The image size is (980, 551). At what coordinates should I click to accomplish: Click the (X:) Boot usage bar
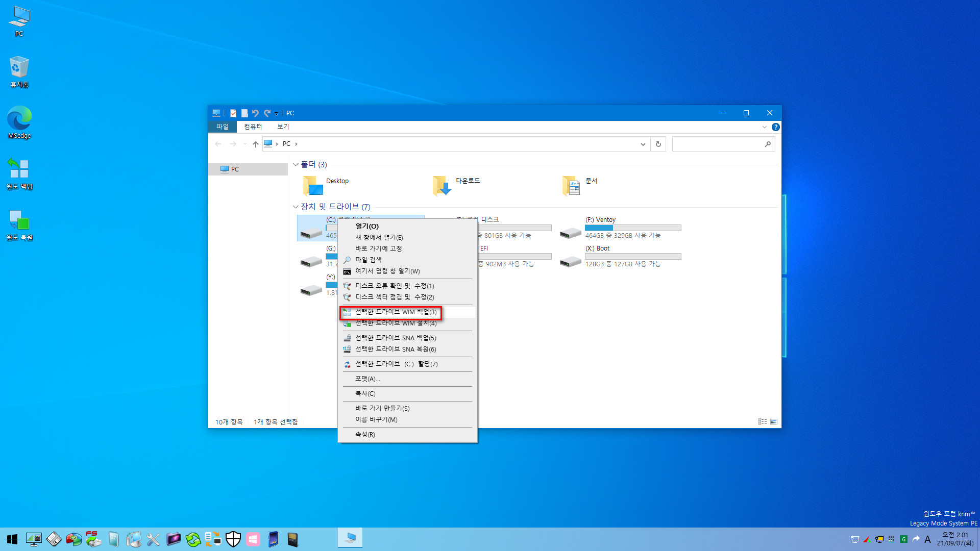point(633,256)
